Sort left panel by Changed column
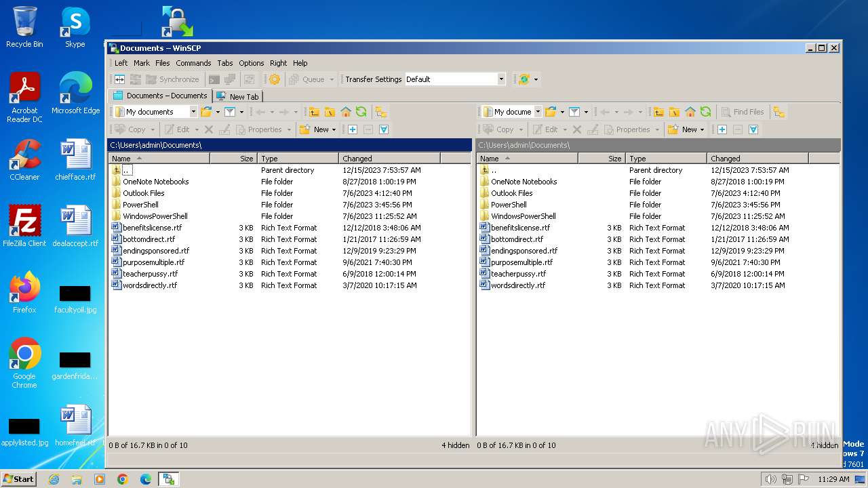Viewport: 868px width, 488px height. coord(389,158)
